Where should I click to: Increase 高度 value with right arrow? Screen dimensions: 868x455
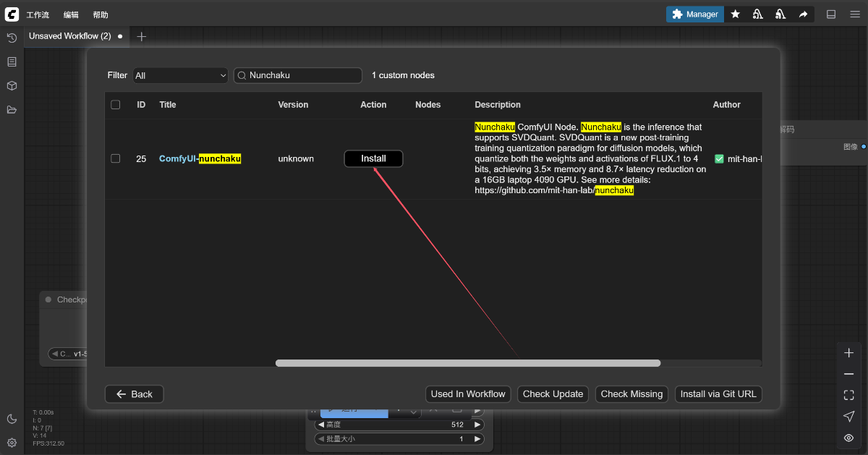[477, 425]
